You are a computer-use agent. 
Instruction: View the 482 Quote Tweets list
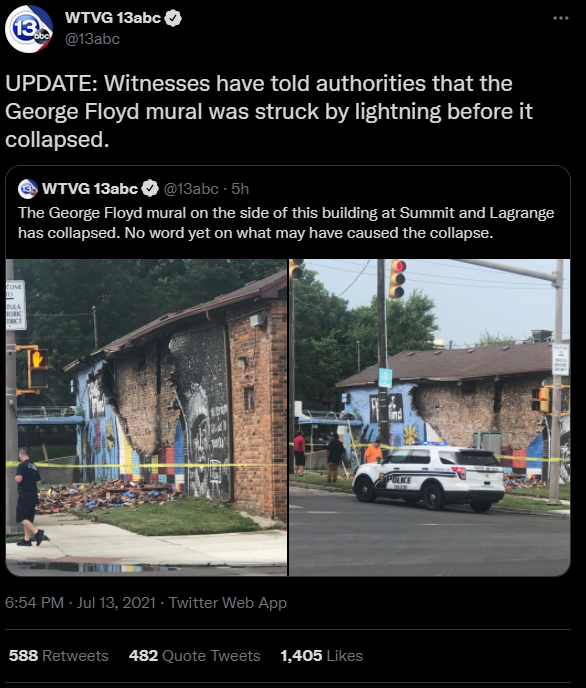(x=194, y=656)
